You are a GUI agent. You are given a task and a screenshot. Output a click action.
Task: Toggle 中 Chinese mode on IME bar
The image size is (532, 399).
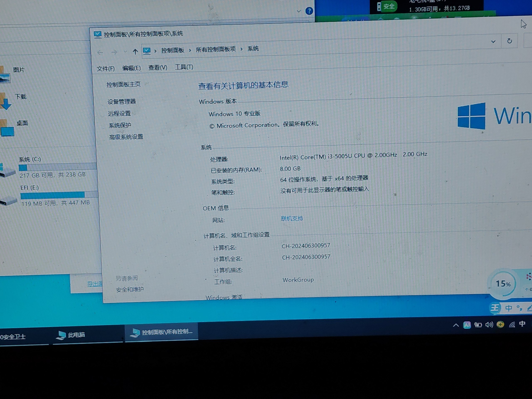[509, 308]
